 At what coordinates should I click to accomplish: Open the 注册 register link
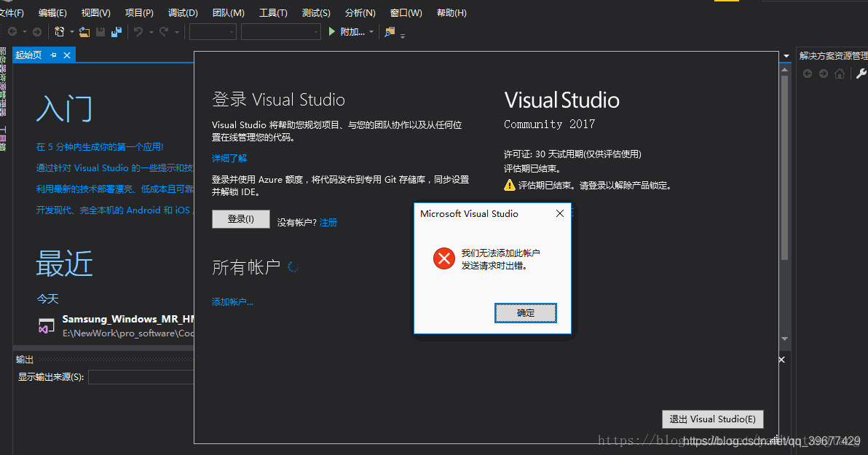pyautogui.click(x=328, y=223)
